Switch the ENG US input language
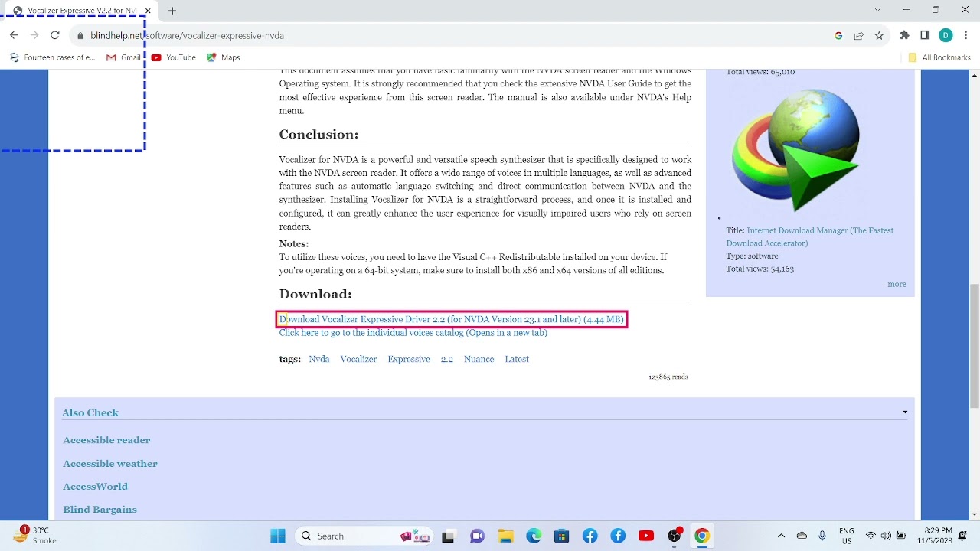980x551 pixels. (846, 536)
